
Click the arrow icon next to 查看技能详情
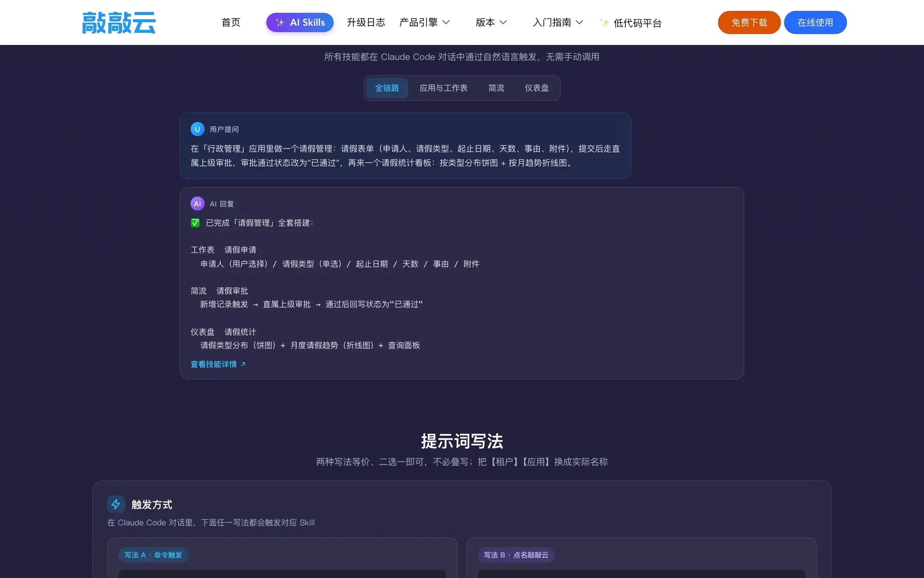pyautogui.click(x=243, y=364)
